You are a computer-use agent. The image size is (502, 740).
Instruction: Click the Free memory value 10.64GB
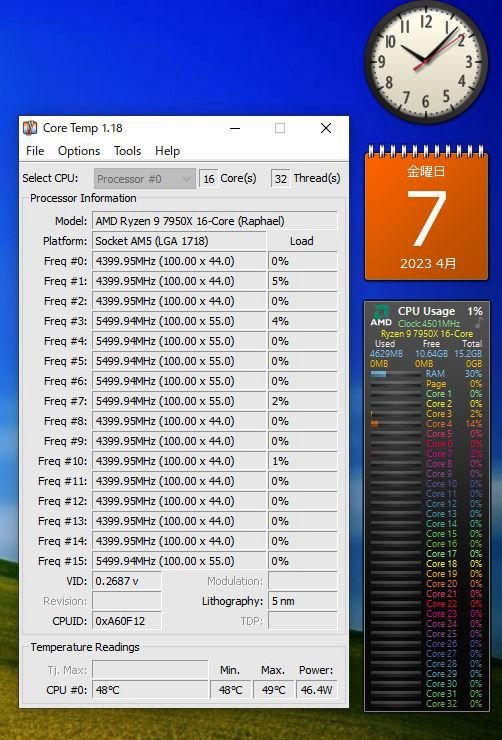point(431,354)
